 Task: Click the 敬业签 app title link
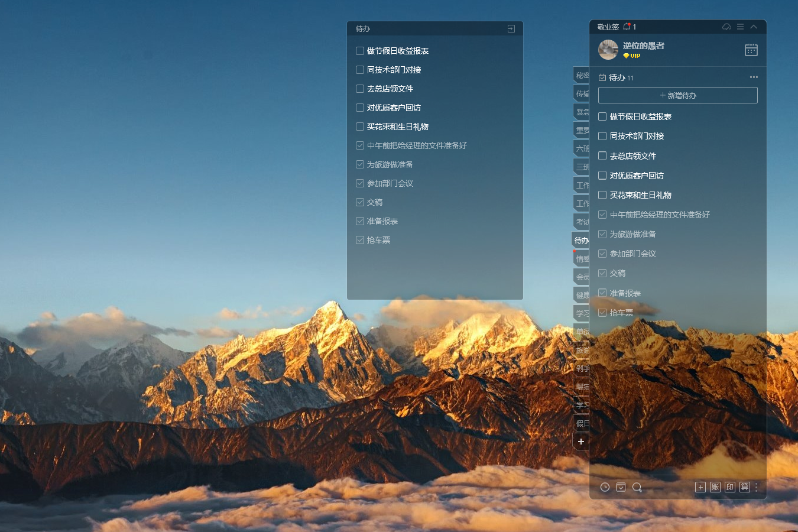[x=608, y=27]
